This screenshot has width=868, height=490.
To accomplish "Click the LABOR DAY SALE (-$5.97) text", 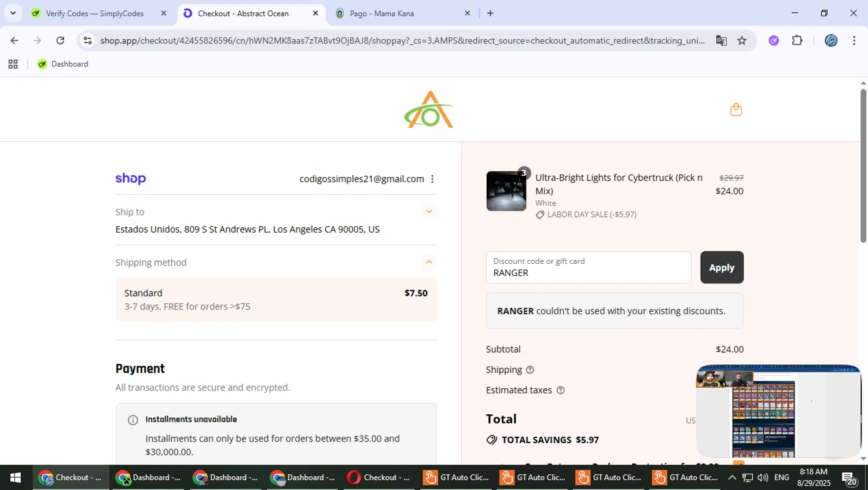I will [592, 215].
